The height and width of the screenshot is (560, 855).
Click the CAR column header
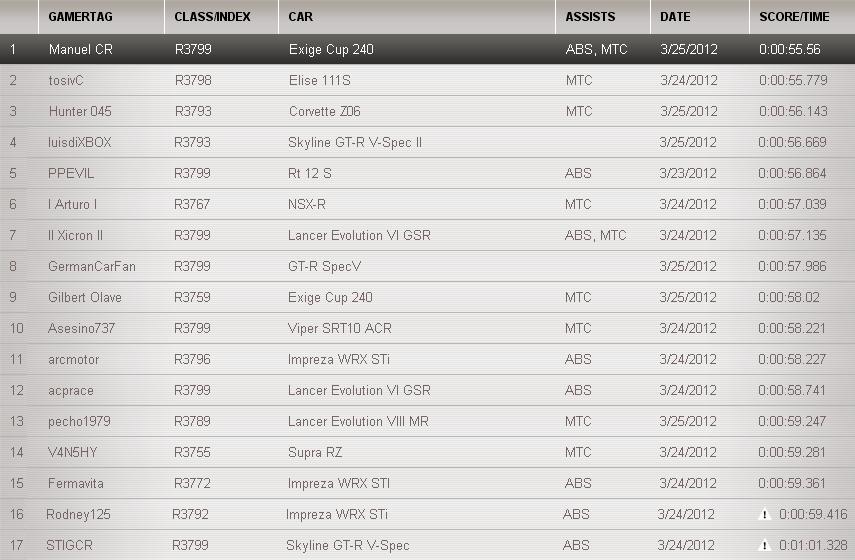(x=300, y=17)
